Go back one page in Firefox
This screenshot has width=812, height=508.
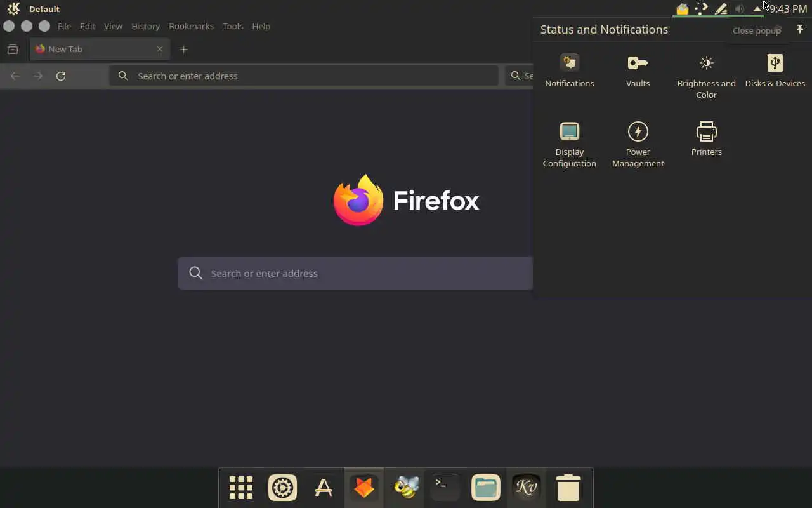click(x=15, y=76)
